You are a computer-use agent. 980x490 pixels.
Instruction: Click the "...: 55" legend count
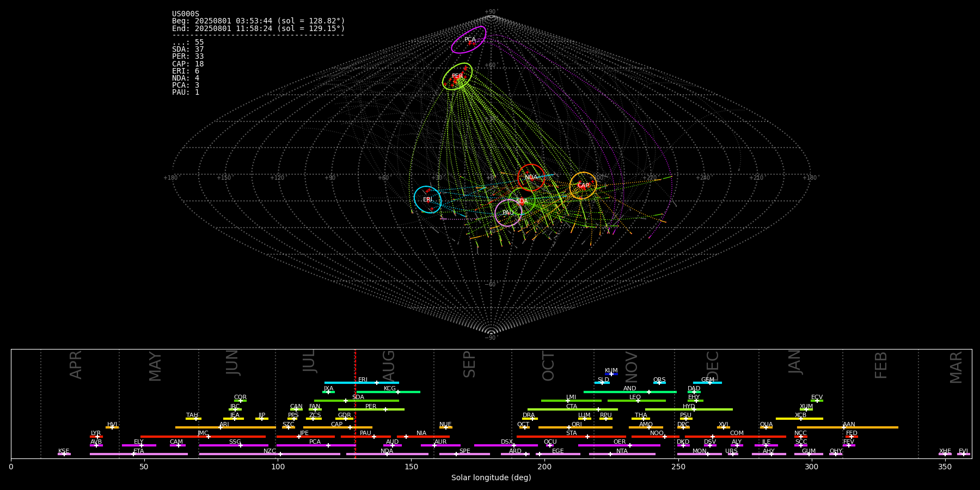tap(188, 42)
